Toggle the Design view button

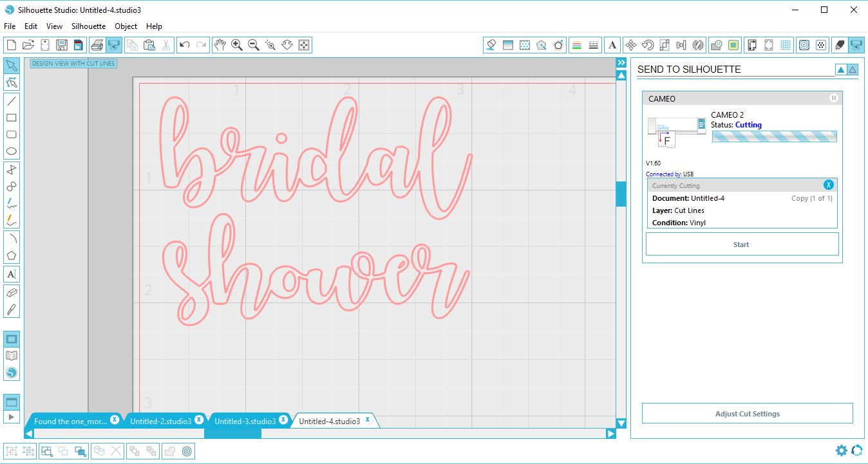click(12, 339)
